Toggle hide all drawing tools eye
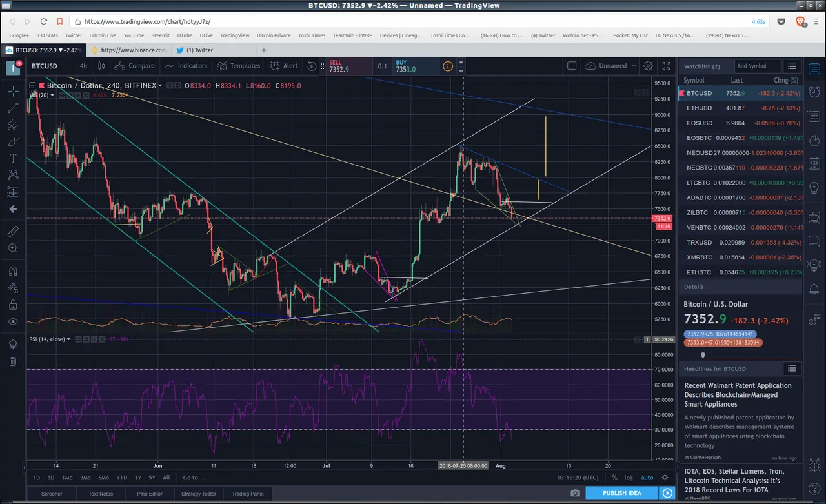This screenshot has width=826, height=504. 13,321
